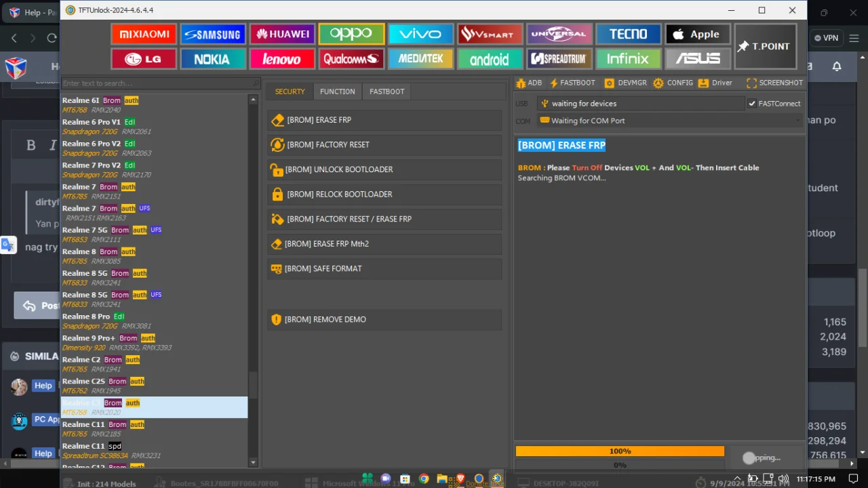Click model list scroll-up arrow
The width and height of the screenshot is (868, 488).
click(x=254, y=100)
